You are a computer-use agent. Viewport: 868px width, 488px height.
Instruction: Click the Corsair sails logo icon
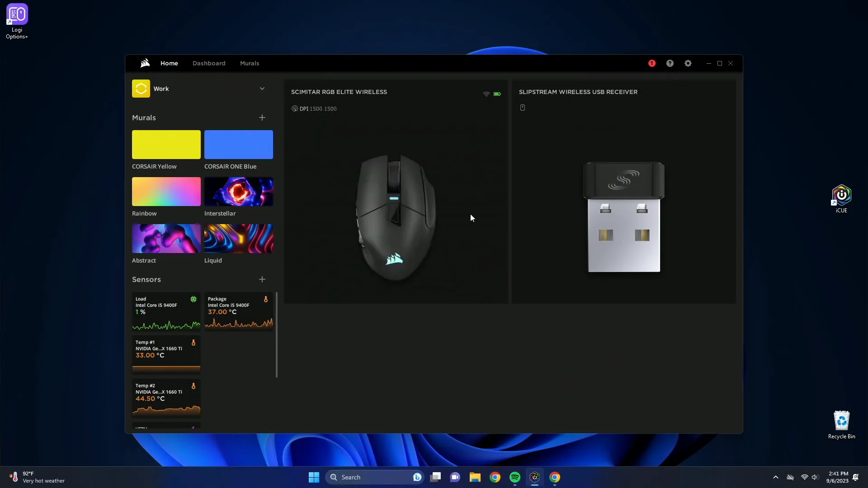tap(145, 63)
